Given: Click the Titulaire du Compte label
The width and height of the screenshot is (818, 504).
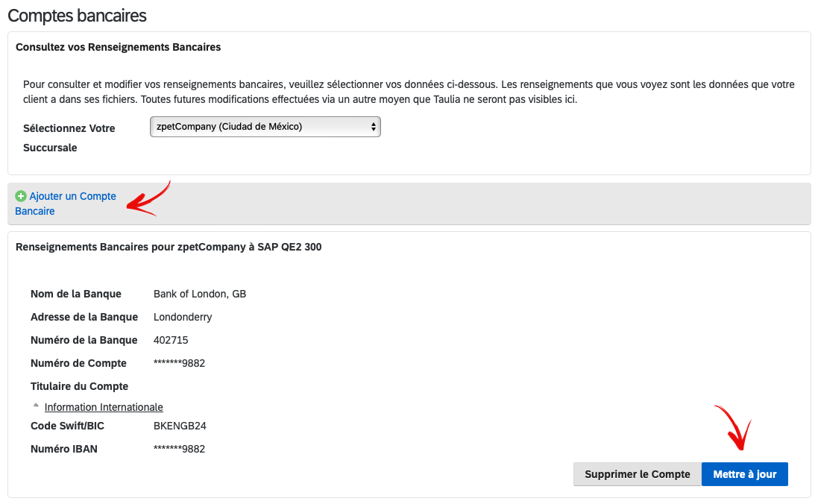Looking at the screenshot, I should point(79,386).
